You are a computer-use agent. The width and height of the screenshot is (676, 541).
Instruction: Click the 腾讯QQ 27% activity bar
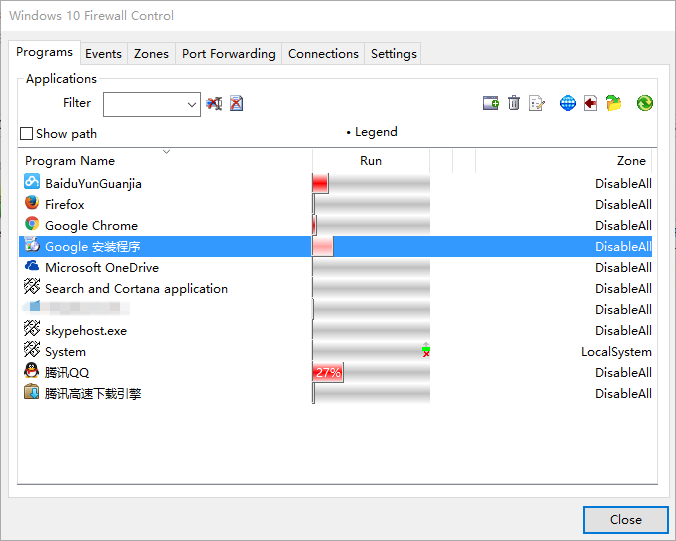click(x=328, y=372)
